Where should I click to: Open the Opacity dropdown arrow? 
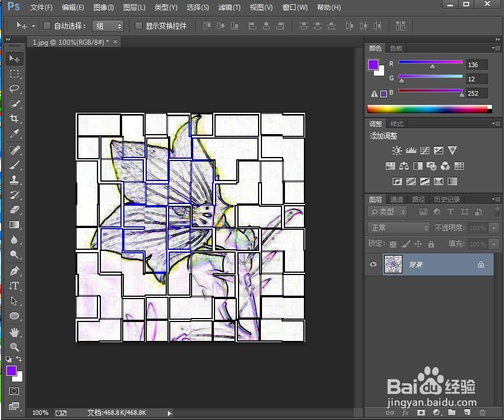[494, 228]
